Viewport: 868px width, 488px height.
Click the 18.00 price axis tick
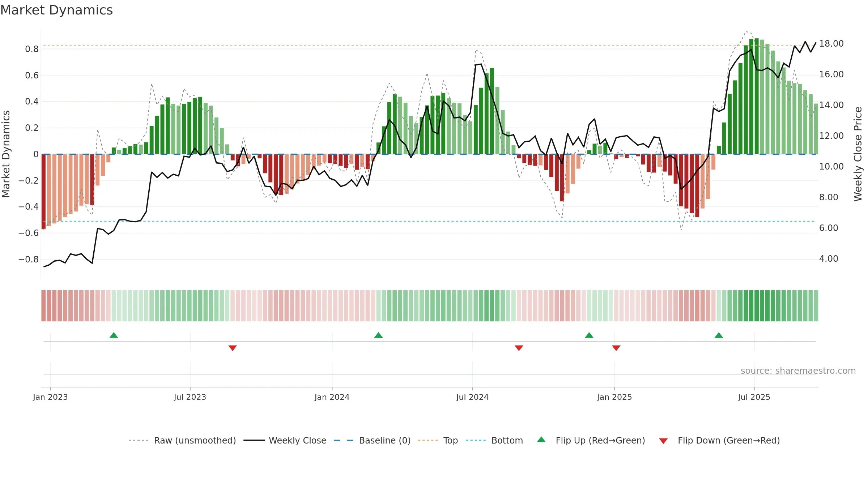click(x=831, y=44)
